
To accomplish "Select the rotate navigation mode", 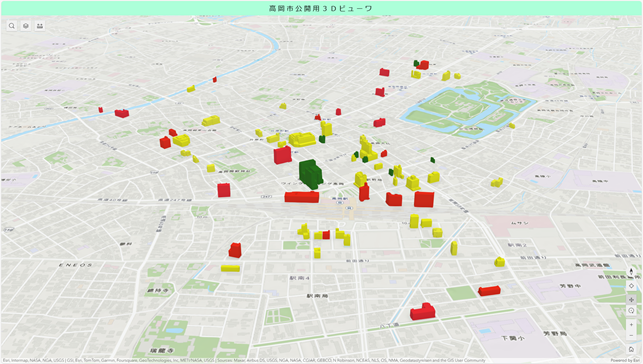I will point(631,311).
